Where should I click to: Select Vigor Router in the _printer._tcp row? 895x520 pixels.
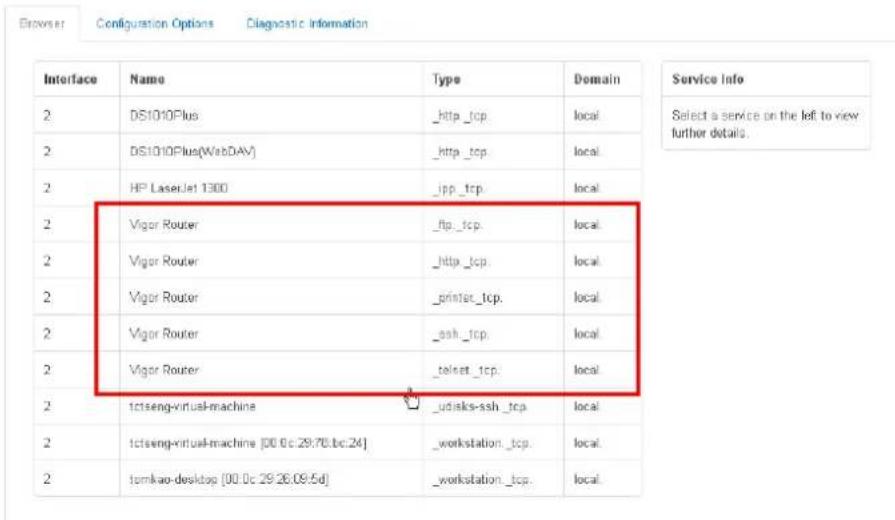tap(164, 297)
